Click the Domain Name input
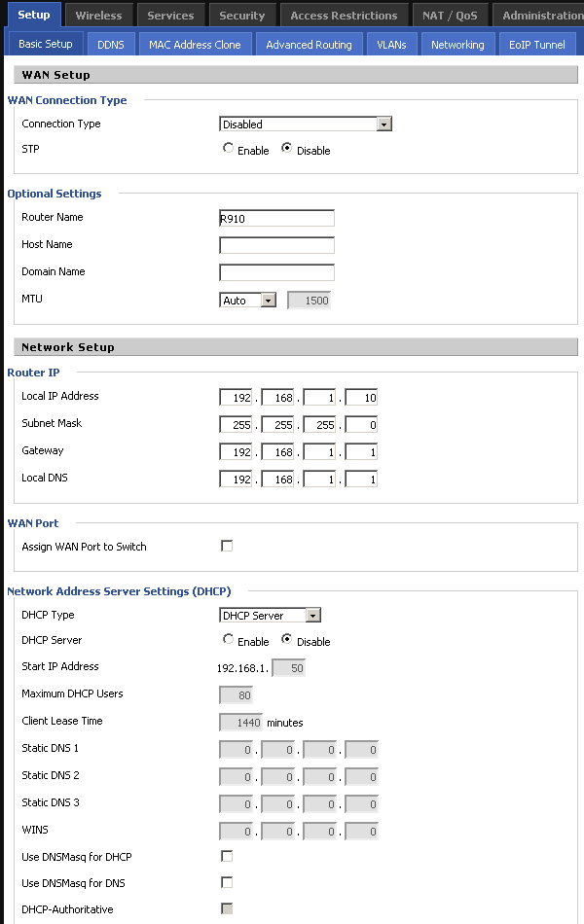The height and width of the screenshot is (924, 584). tap(276, 272)
